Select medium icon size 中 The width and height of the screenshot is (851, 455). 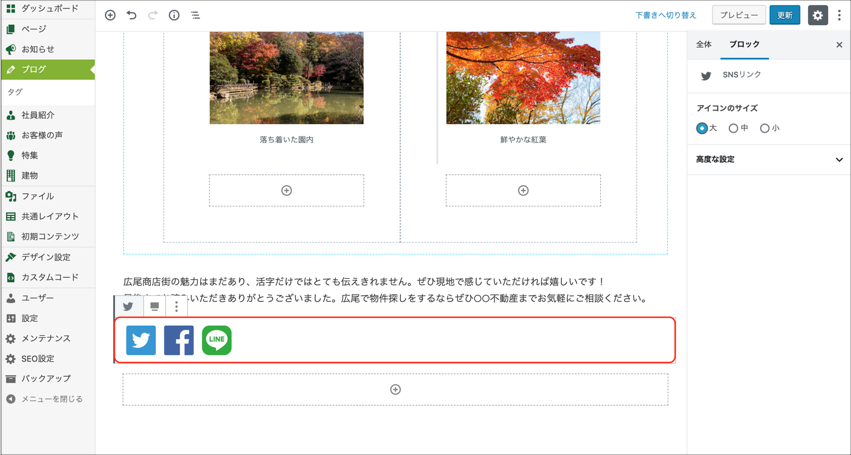pyautogui.click(x=733, y=128)
